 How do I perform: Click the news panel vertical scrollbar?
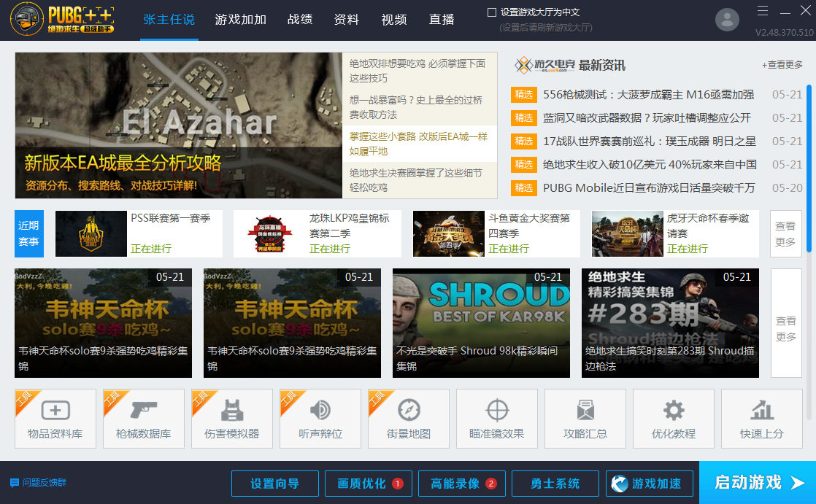coord(809,168)
